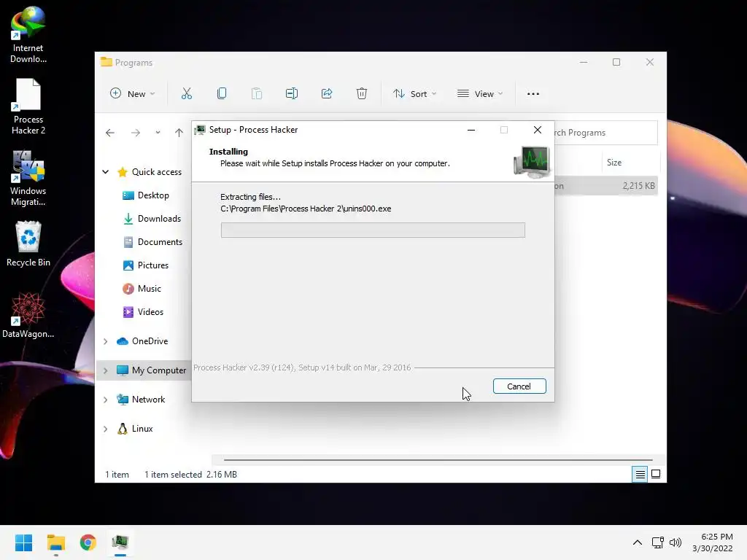Screen dimensions: 747x560
Task: Open network status tray icon
Action: point(658,542)
